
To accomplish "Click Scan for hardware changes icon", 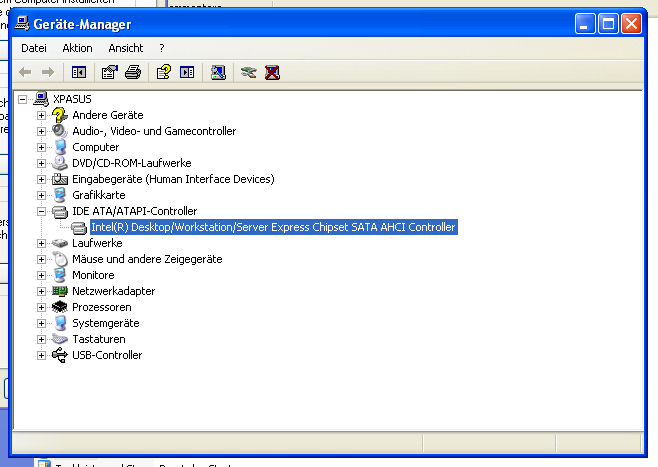I will point(217,72).
